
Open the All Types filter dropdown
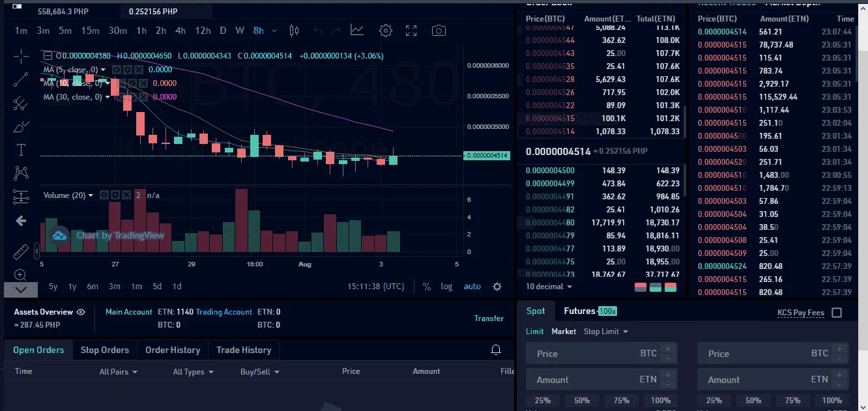point(194,371)
